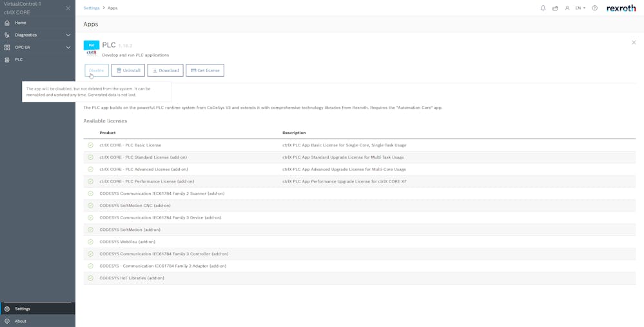
Task: Click the Uninstall button
Action: (128, 70)
